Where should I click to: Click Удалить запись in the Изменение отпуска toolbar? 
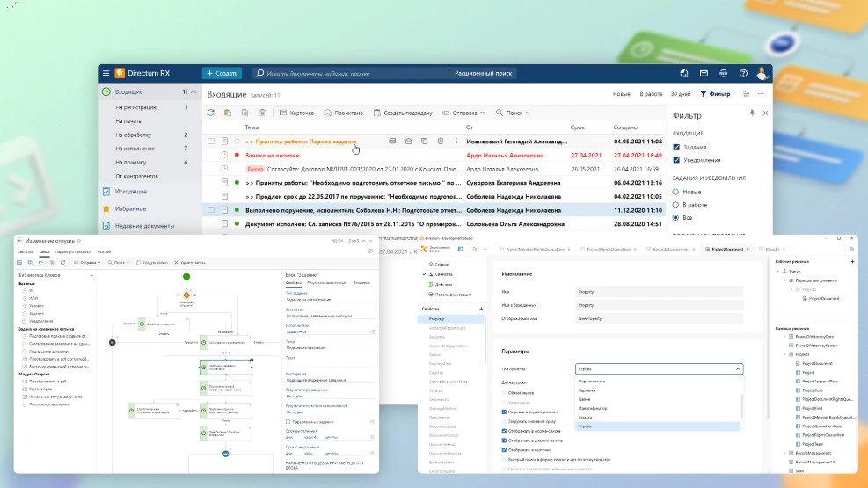[x=189, y=262]
